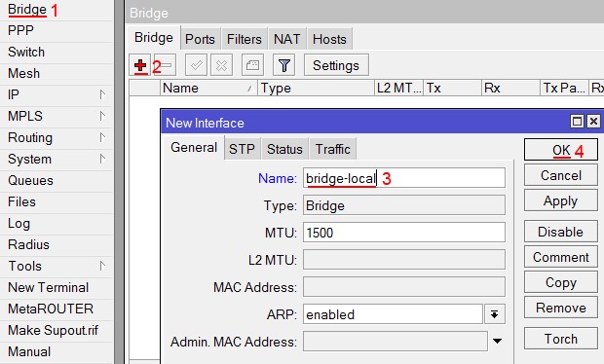
Task: Click the Apply button
Action: [561, 200]
